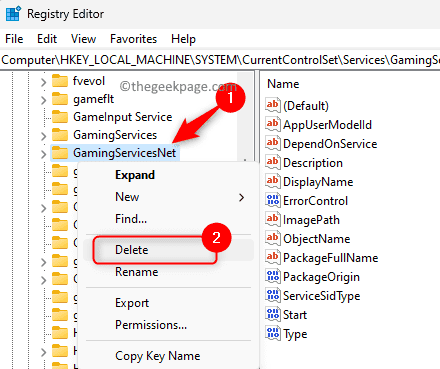The height and width of the screenshot is (369, 440).
Task: Select the ImagePath value name
Action: point(311,220)
